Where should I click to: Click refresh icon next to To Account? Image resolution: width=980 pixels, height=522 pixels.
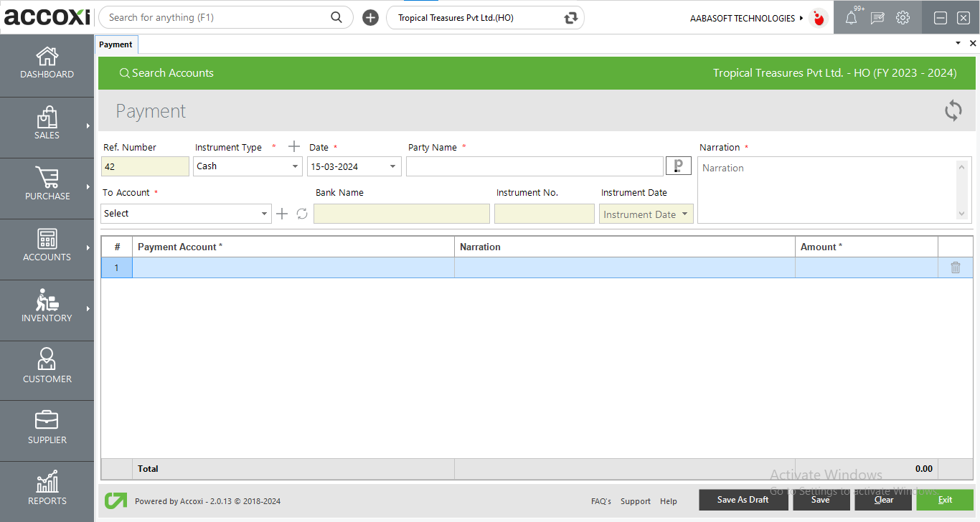click(x=301, y=213)
